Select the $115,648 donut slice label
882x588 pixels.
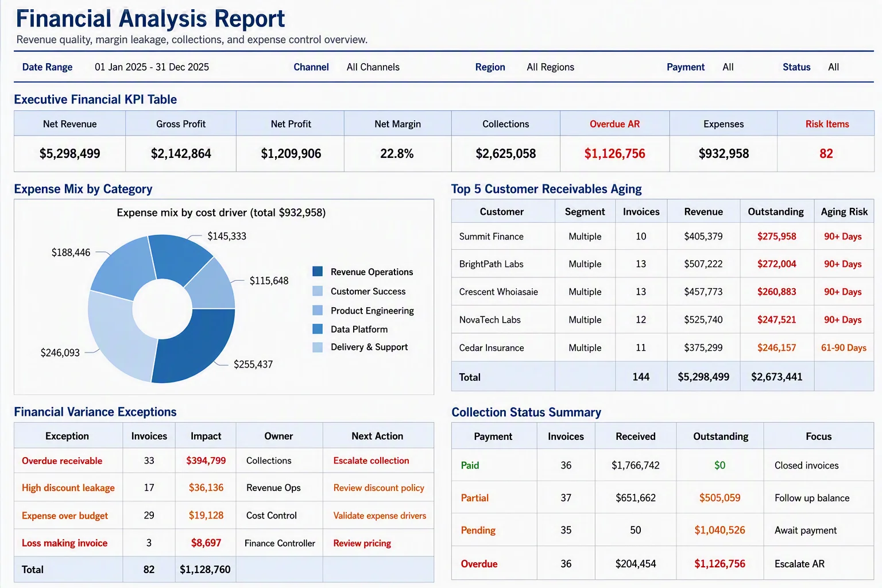pyautogui.click(x=269, y=281)
